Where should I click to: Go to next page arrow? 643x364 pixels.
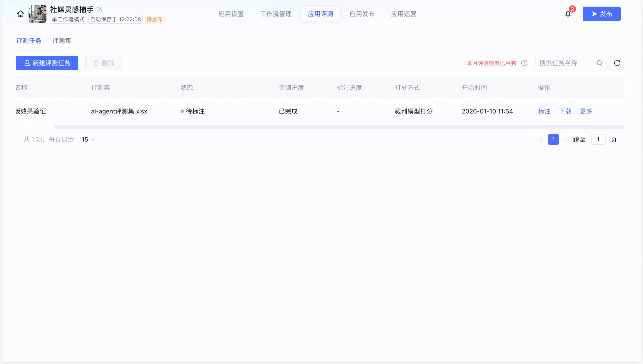566,139
